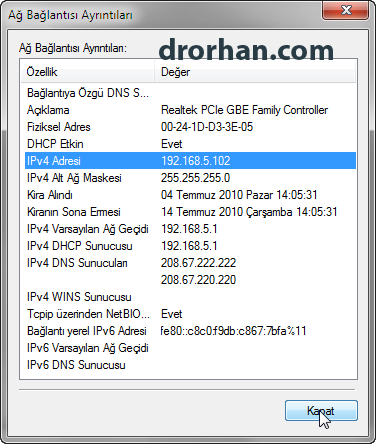Select IPv4 Varsayılan Ağ Geçidi row

point(190,229)
